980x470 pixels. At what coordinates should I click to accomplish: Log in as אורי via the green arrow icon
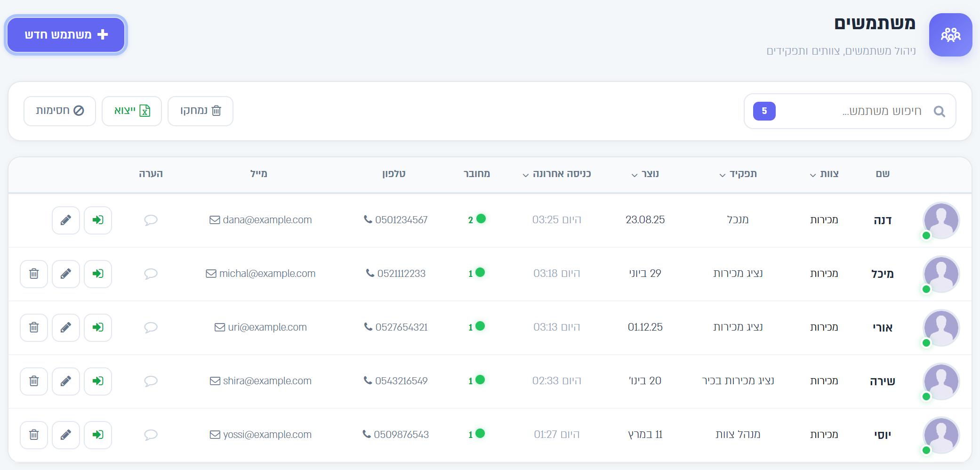point(98,327)
